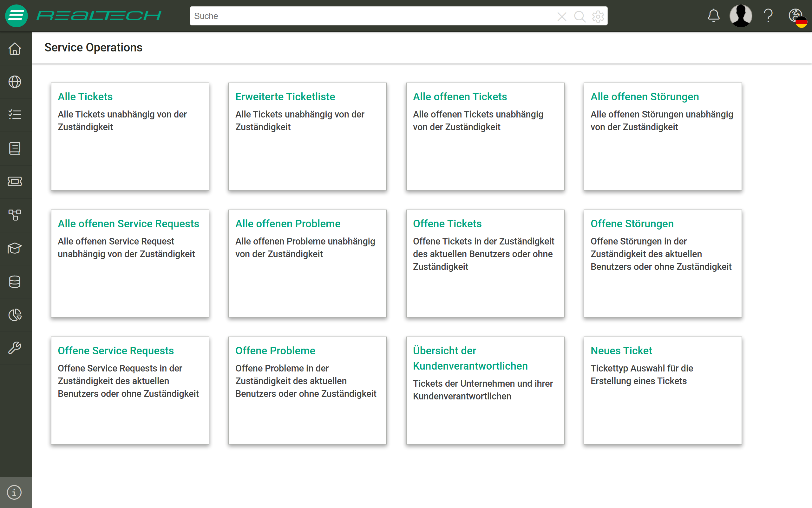This screenshot has height=508, width=812.
Task: Open the workflow diagram icon in sidebar
Action: [15, 215]
